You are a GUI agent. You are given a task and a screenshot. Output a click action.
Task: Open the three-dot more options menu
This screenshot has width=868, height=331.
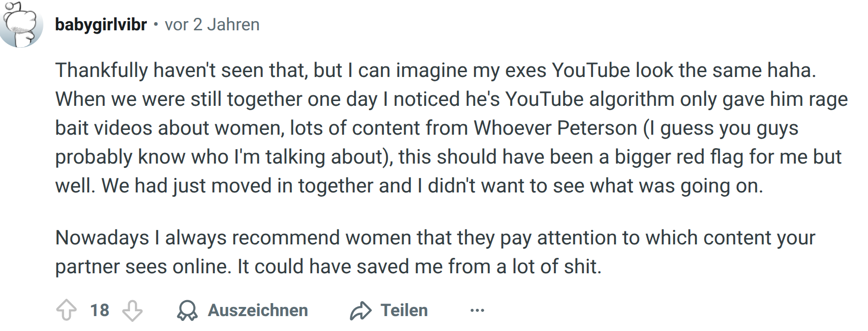(x=477, y=310)
